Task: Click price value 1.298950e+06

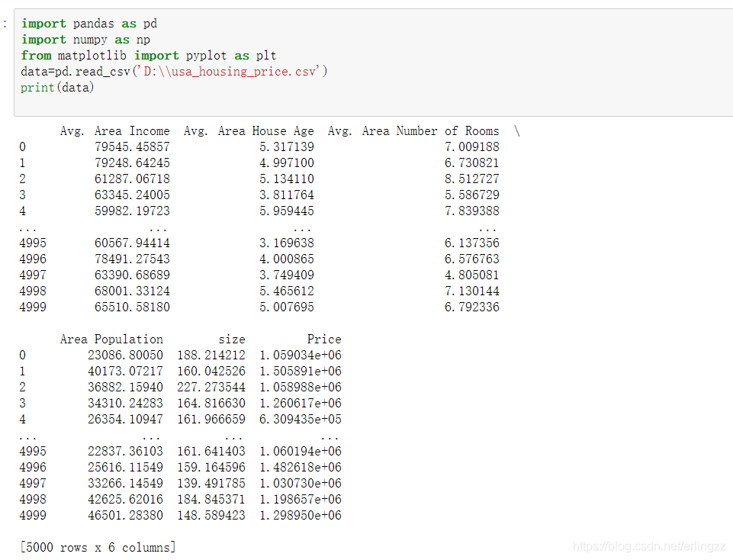Action: click(x=301, y=515)
